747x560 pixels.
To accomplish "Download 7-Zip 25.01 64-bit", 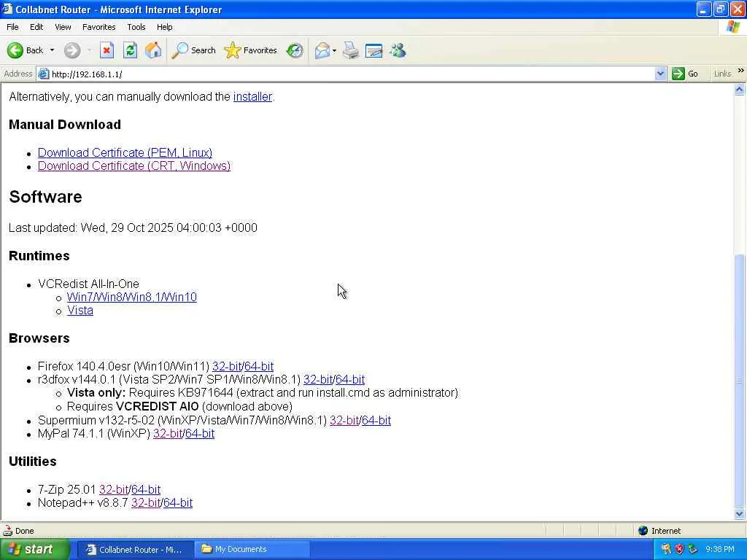I will tap(146, 489).
